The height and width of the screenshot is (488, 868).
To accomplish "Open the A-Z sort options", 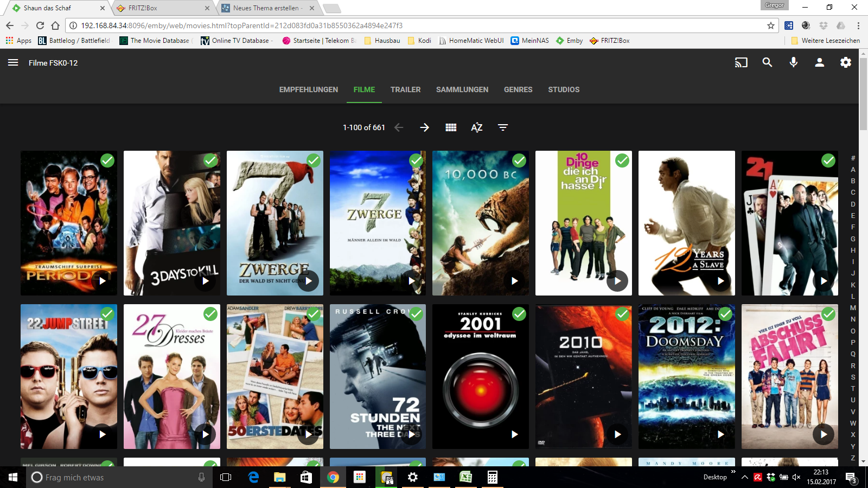I will pos(477,127).
